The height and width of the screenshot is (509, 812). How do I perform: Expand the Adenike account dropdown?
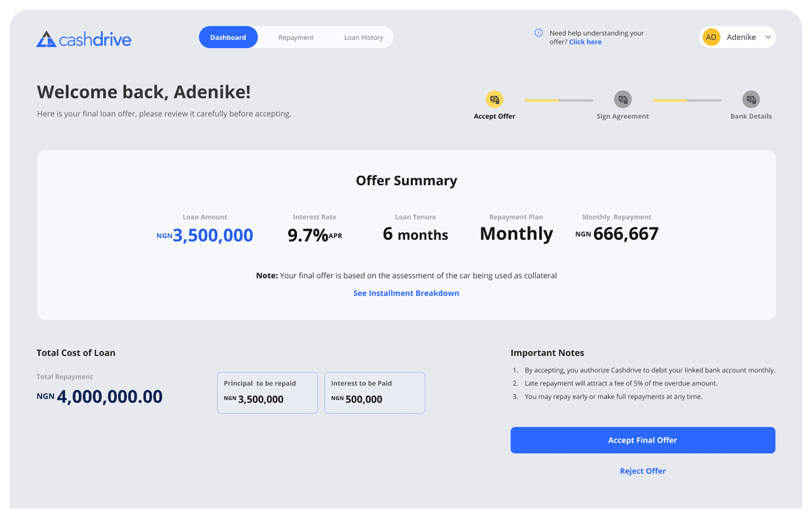click(x=768, y=37)
